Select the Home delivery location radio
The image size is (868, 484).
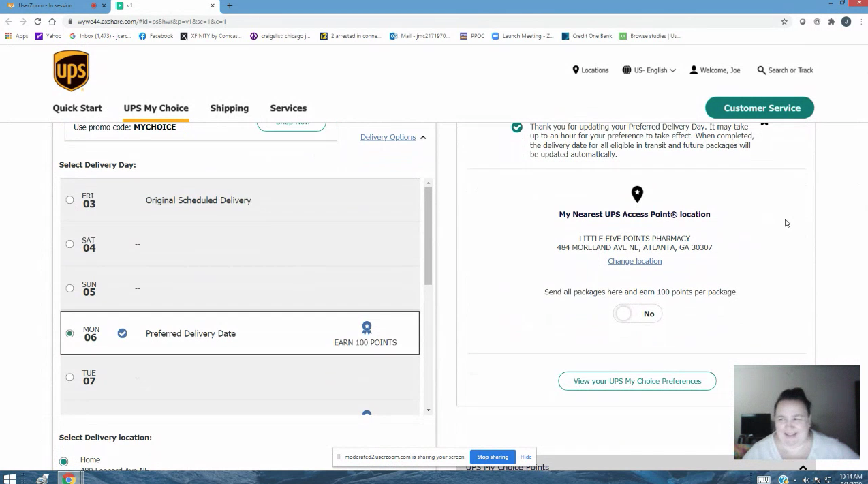click(x=64, y=462)
